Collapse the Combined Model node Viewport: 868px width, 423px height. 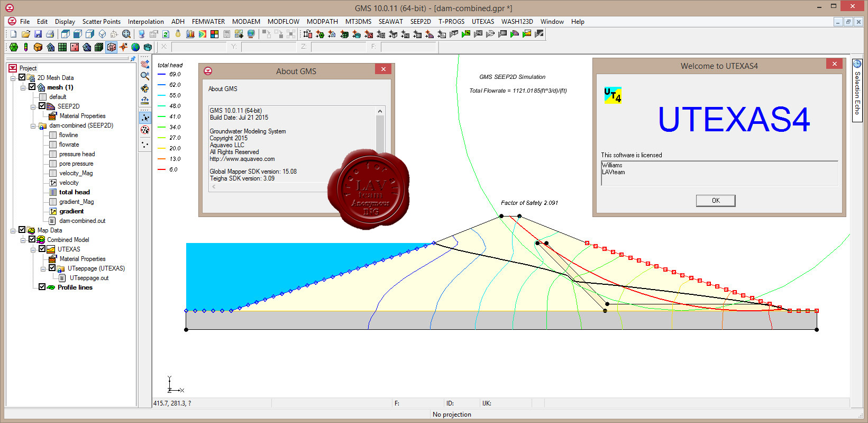click(23, 240)
